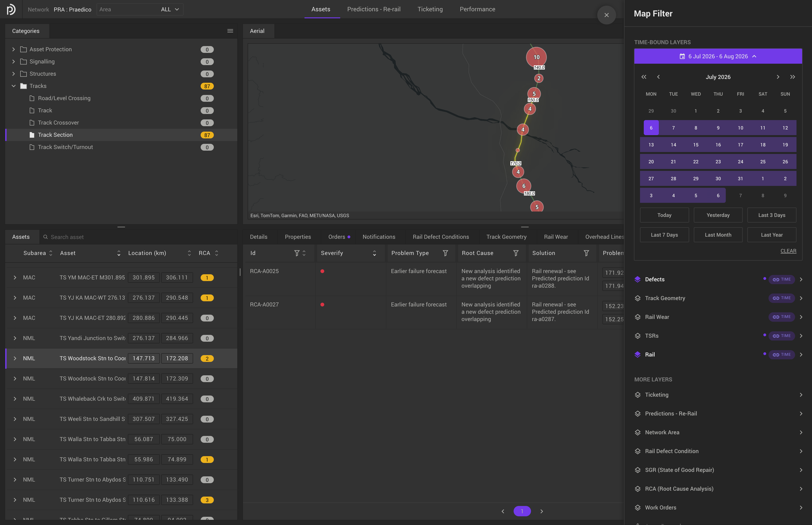Toggle TIME link for Track Geometry layer
Viewport: 812px width, 525px height.
(782, 298)
